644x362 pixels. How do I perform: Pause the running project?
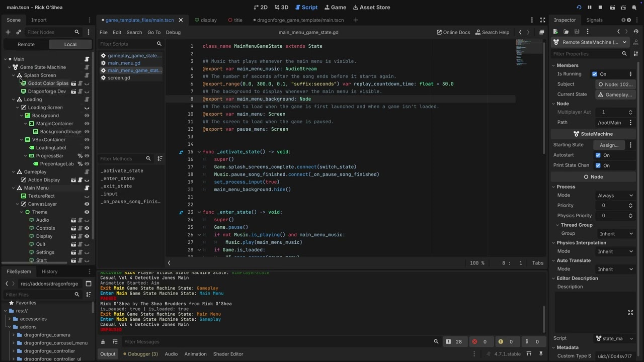590,8
